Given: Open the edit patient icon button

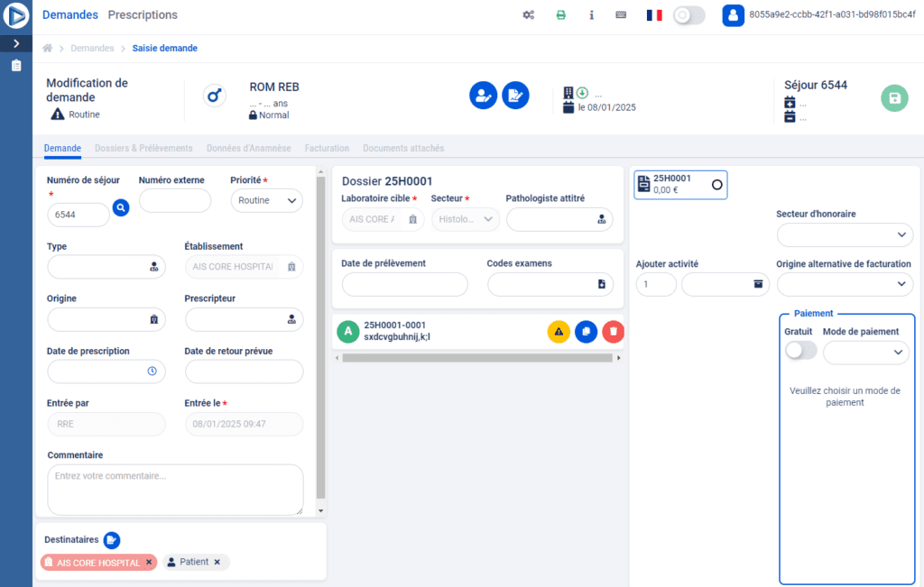Looking at the screenshot, I should [483, 96].
